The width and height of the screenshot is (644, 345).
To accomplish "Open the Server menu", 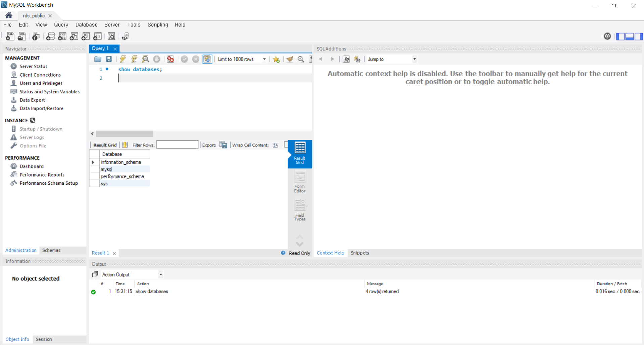I will 112,25.
